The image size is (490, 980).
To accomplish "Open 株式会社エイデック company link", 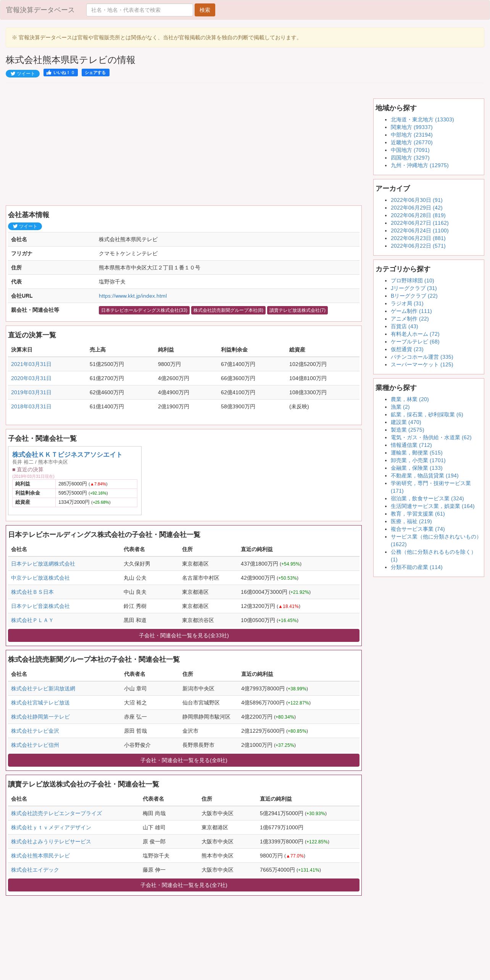I will (35, 870).
